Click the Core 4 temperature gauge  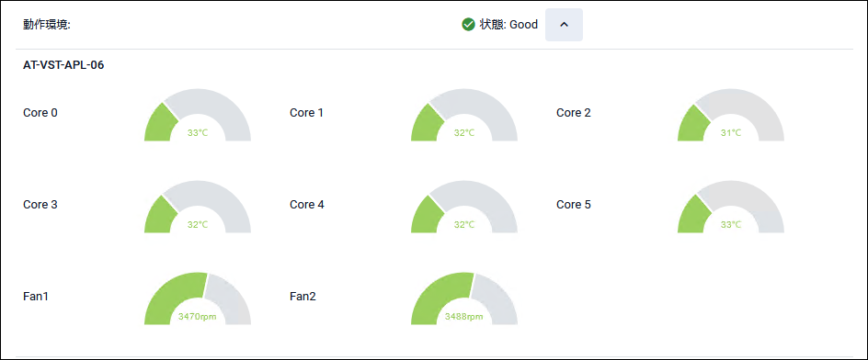(x=464, y=207)
